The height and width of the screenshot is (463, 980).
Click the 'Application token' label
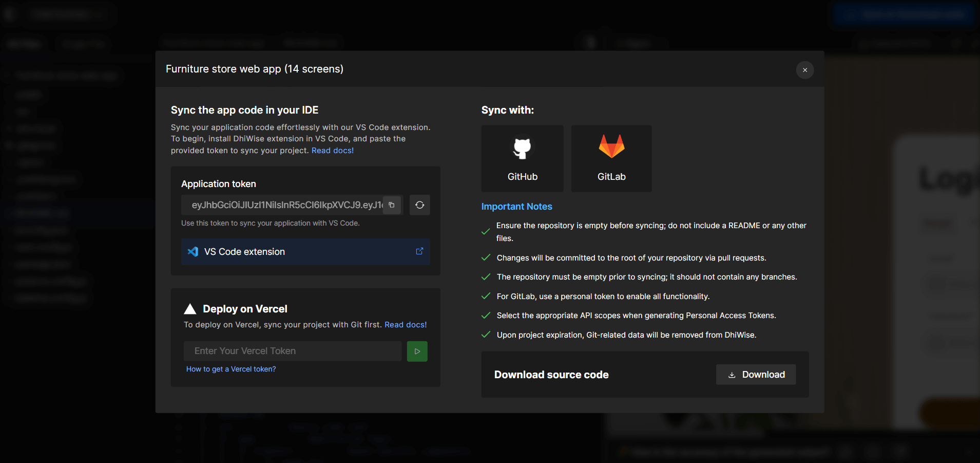219,184
